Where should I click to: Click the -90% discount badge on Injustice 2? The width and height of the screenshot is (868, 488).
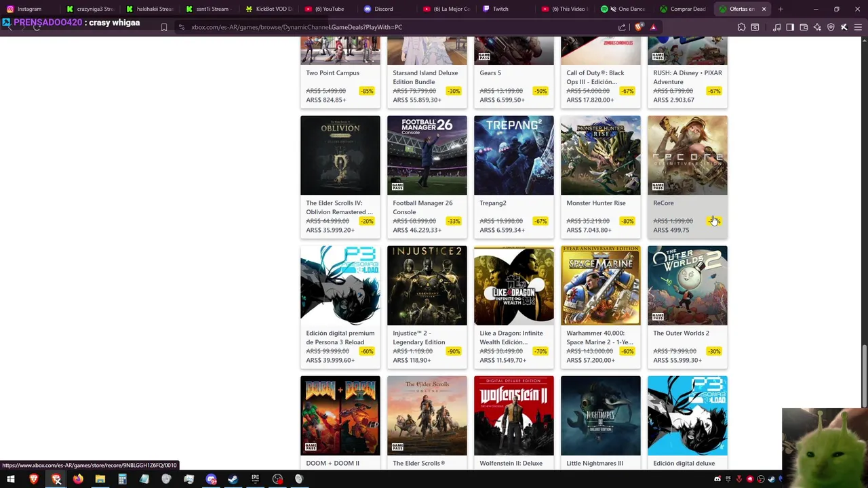click(454, 351)
